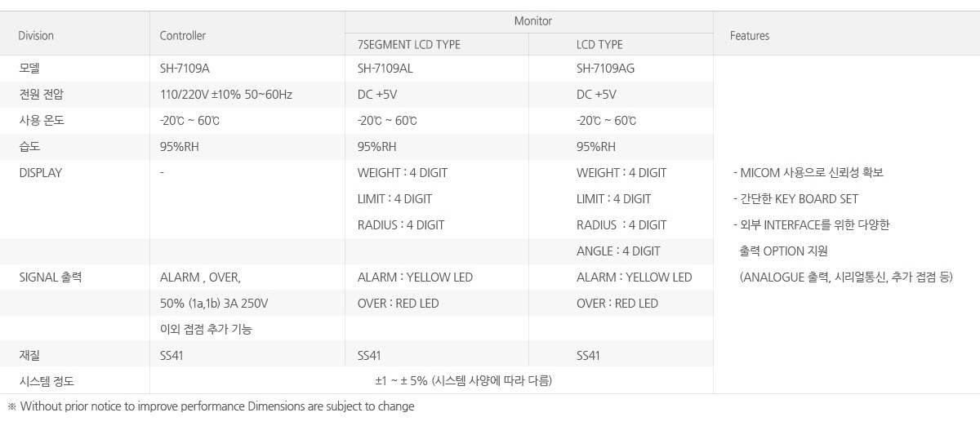Click the 전원 전압 row label
This screenshot has height=426, width=980.
41,95
